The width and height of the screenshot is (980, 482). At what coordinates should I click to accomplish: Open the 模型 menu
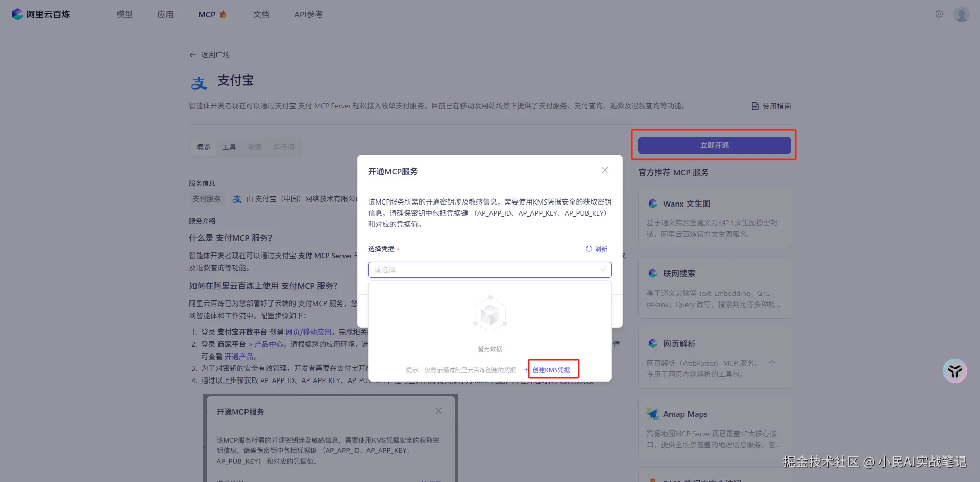click(x=125, y=14)
